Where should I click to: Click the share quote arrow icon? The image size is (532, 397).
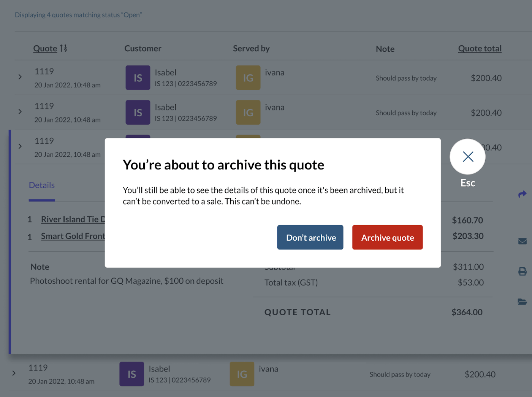pyautogui.click(x=522, y=194)
